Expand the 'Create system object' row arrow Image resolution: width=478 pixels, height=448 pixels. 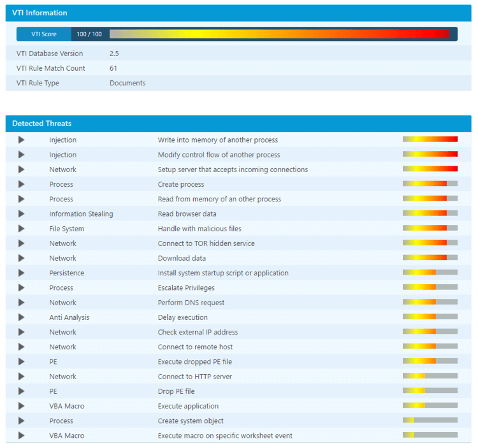[x=21, y=421]
